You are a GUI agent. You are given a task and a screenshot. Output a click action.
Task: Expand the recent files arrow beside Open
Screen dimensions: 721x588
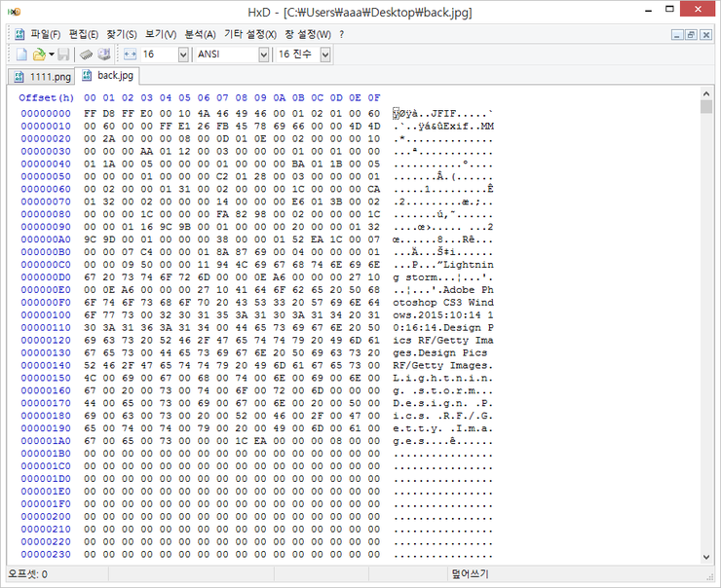click(x=51, y=55)
